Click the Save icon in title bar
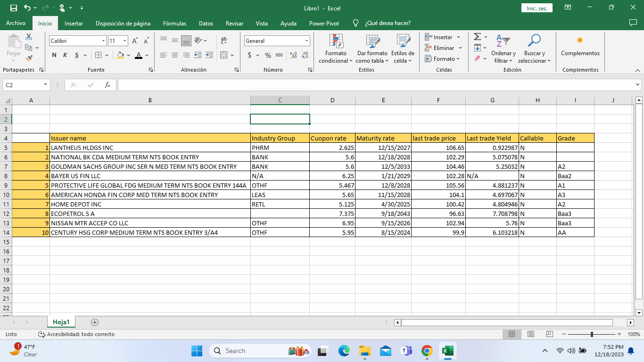The image size is (644, 362). coord(13,8)
